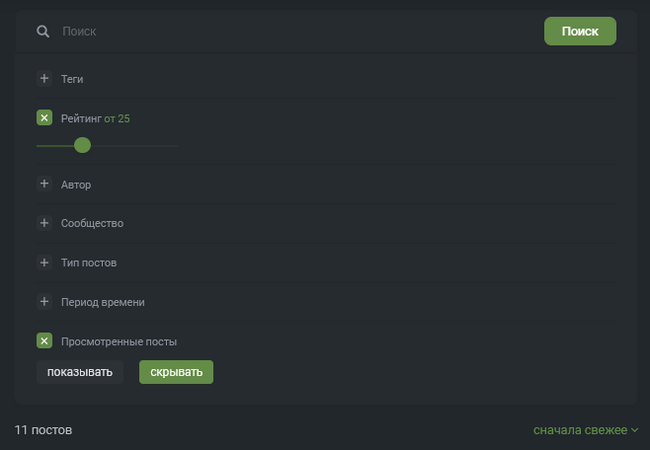Click the Рейтинг filter label
650x450 pixels.
tap(81, 118)
